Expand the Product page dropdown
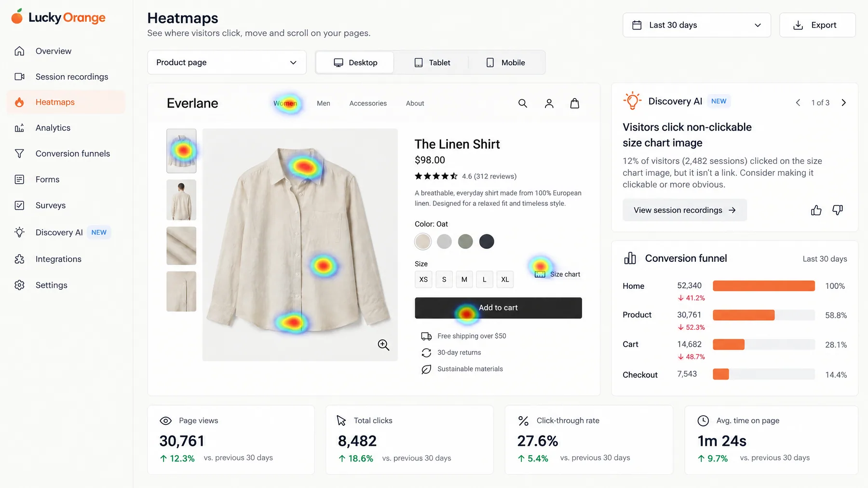The height and width of the screenshot is (488, 868). click(x=227, y=63)
